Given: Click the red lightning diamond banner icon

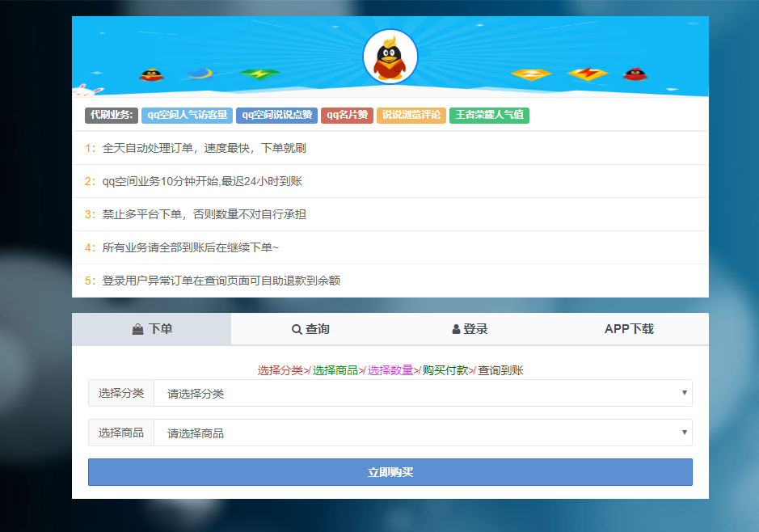Looking at the screenshot, I should point(588,74).
